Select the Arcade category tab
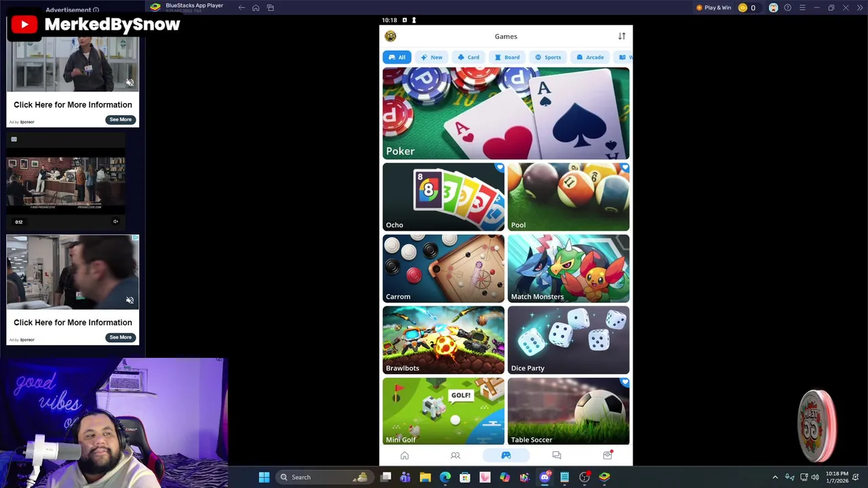The height and width of the screenshot is (488, 868). click(590, 57)
